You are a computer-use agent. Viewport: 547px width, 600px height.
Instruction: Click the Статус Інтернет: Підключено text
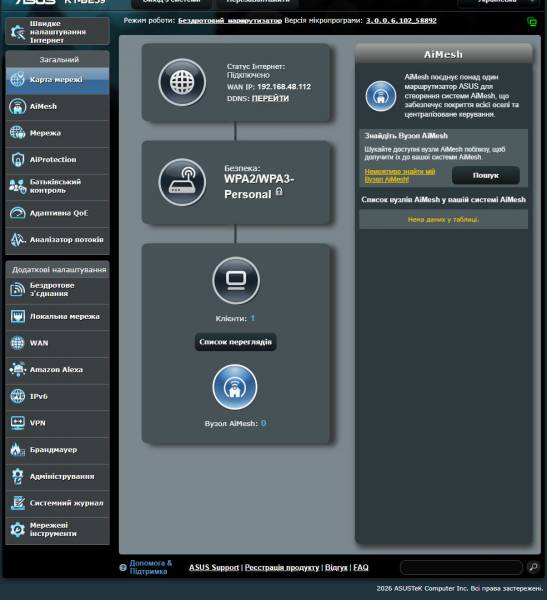256,71
